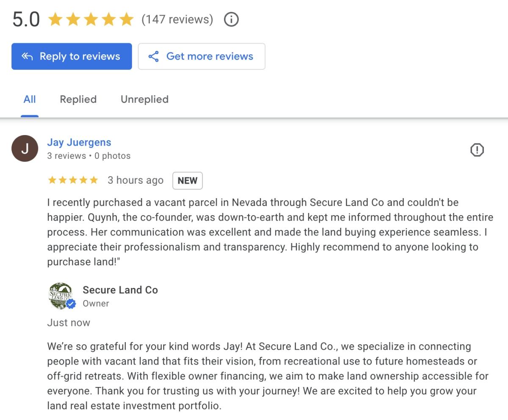
Task: Click the (147 reviews) count text
Action: click(x=177, y=19)
